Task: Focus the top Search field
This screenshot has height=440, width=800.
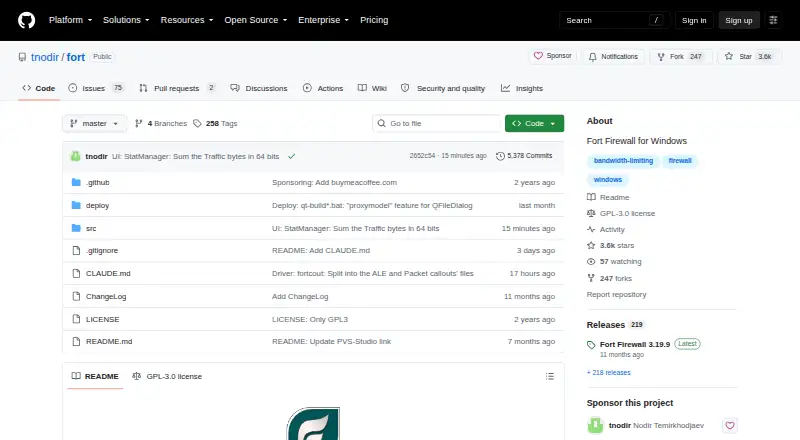Action: [x=614, y=20]
